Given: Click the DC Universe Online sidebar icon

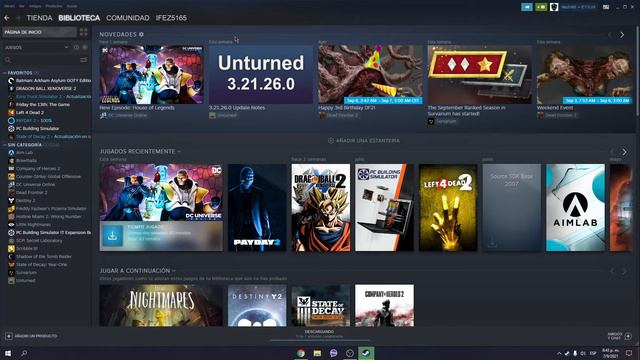Looking at the screenshot, I should click(x=11, y=184).
